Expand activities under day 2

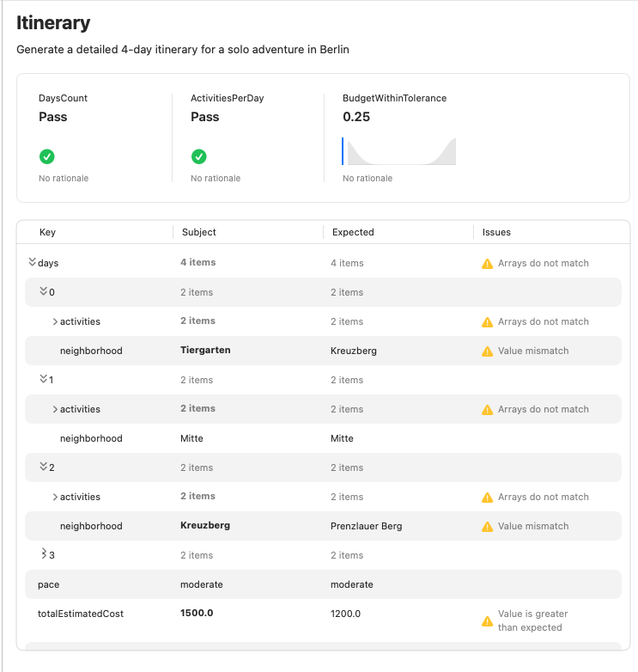(55, 497)
